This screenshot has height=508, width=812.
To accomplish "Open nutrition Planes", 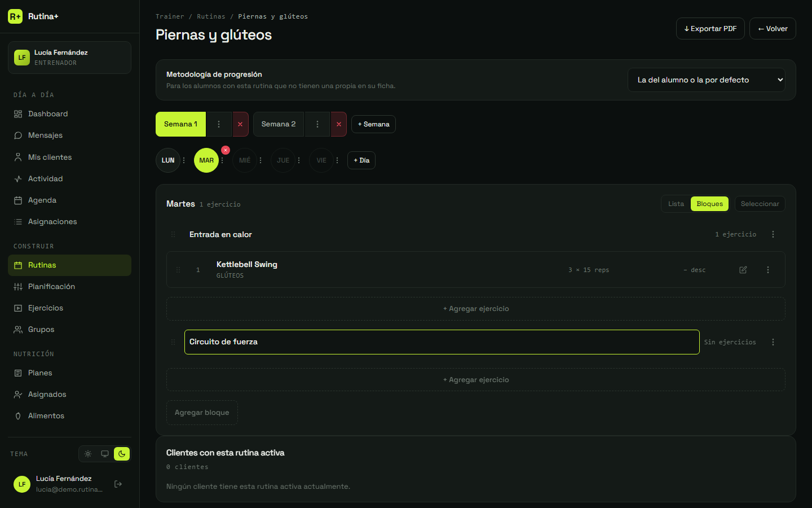I will click(x=69, y=373).
